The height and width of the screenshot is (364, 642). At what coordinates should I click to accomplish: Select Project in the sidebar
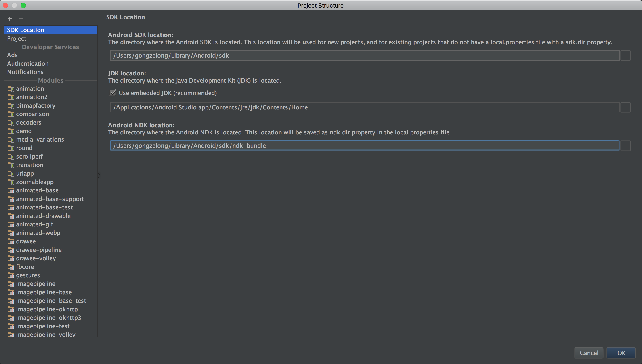[x=17, y=38]
